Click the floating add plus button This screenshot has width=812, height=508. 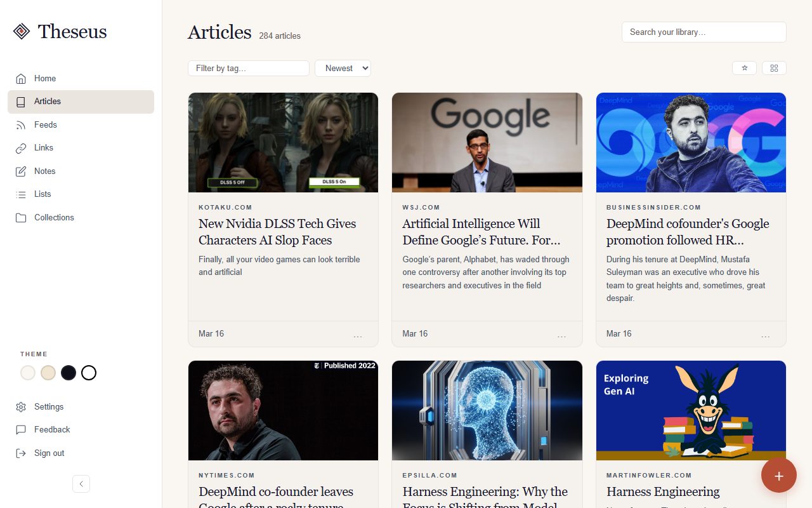[x=779, y=475]
